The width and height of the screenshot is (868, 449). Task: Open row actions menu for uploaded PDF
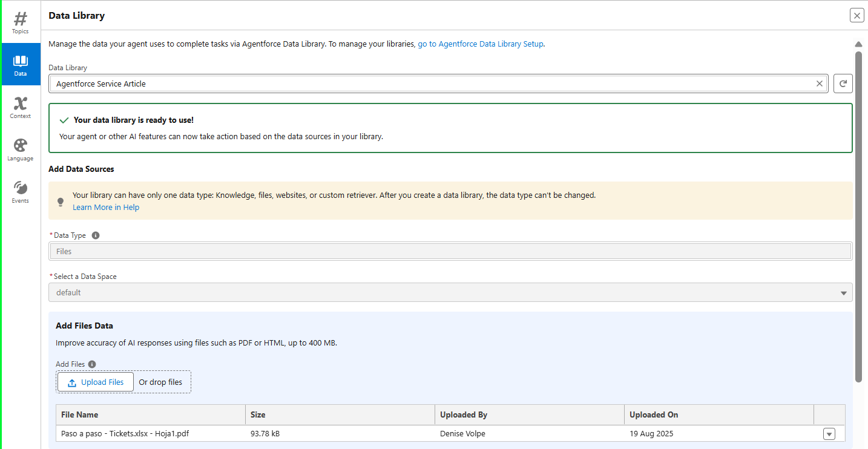(829, 434)
